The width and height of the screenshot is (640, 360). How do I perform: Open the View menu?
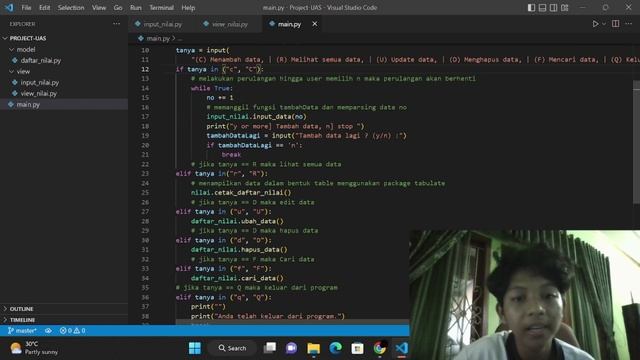point(99,8)
